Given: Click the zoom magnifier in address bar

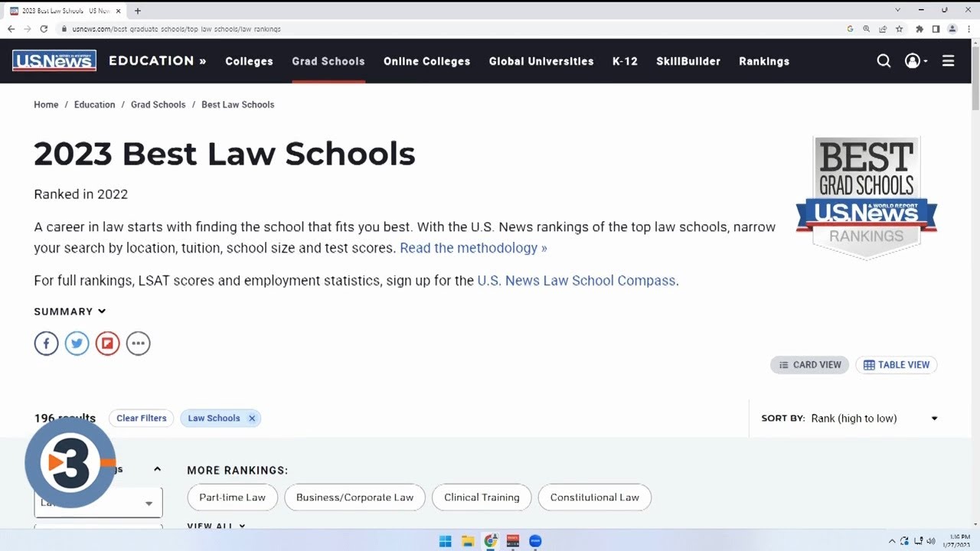Looking at the screenshot, I should 866,29.
